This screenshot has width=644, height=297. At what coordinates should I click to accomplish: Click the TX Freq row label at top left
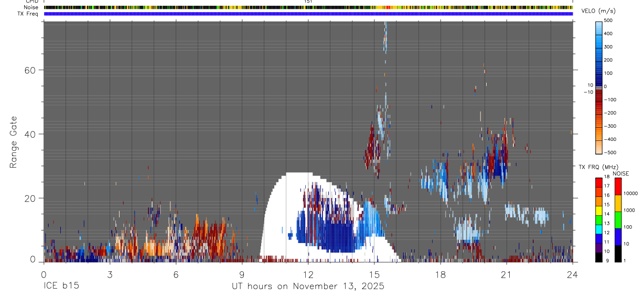tap(28, 14)
